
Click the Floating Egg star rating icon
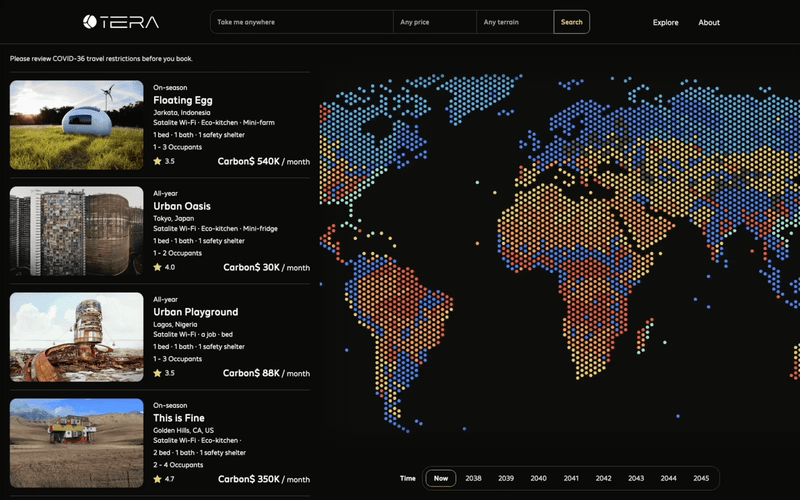point(157,161)
